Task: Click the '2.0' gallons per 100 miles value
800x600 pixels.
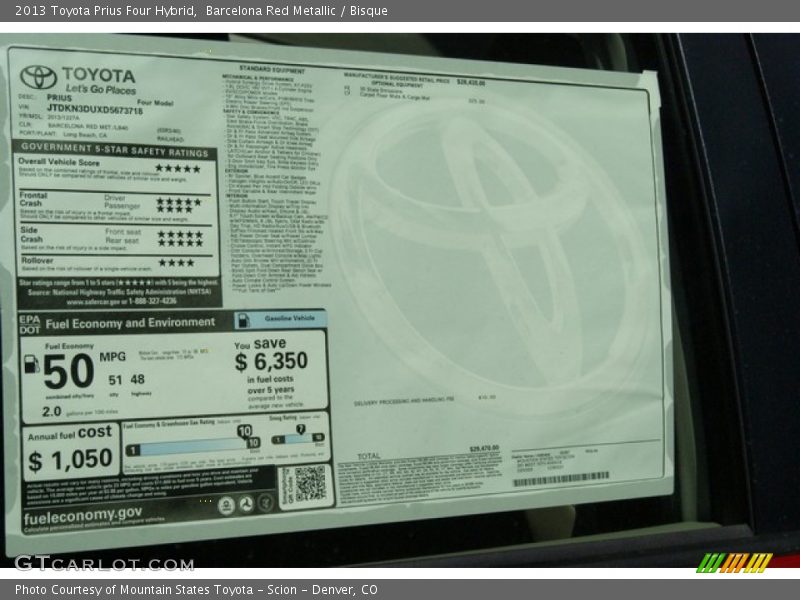Action: [x=52, y=411]
